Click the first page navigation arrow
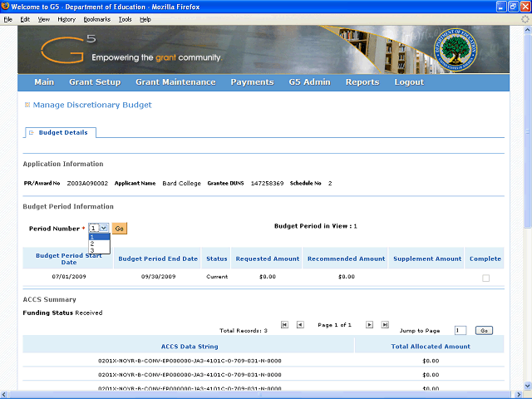 (285, 325)
